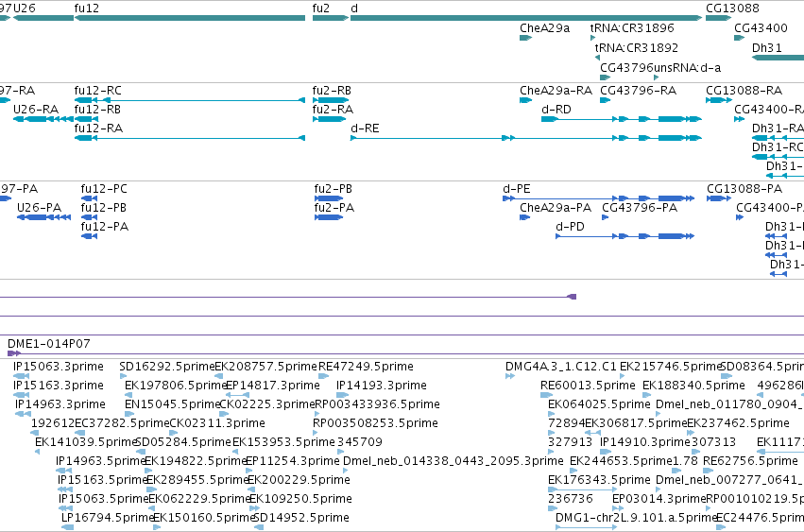Select the IP15163.3prime EST label
804x532 pixels.
click(x=59, y=386)
